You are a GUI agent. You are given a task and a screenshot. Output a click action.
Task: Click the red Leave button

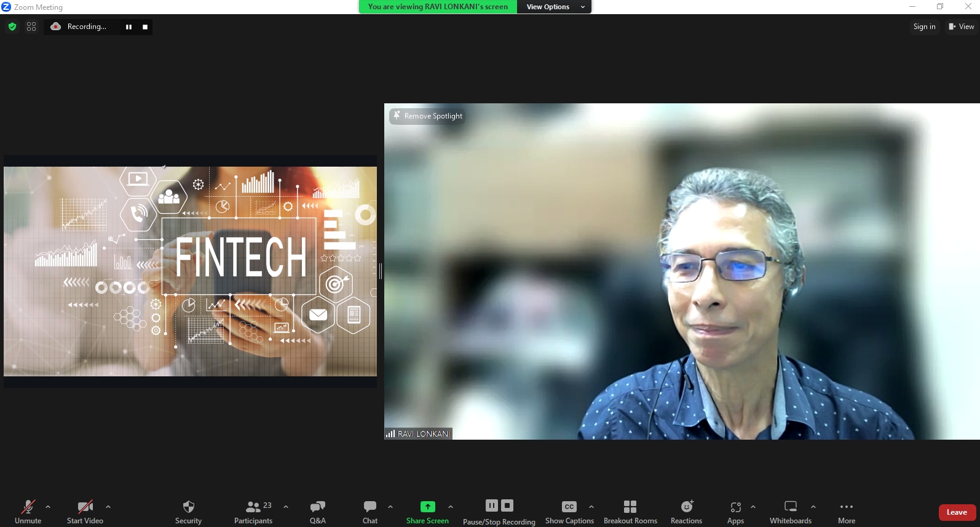[x=957, y=512]
